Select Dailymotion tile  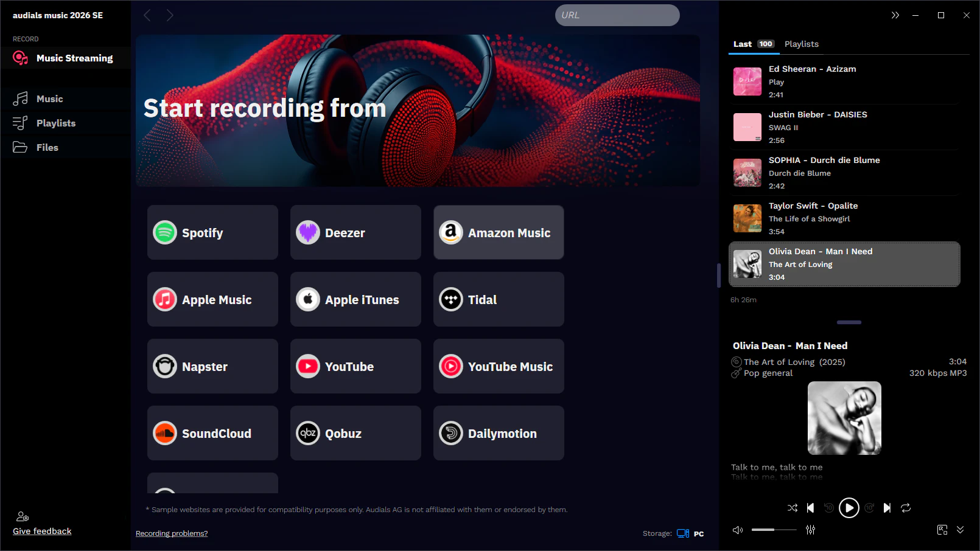point(499,433)
